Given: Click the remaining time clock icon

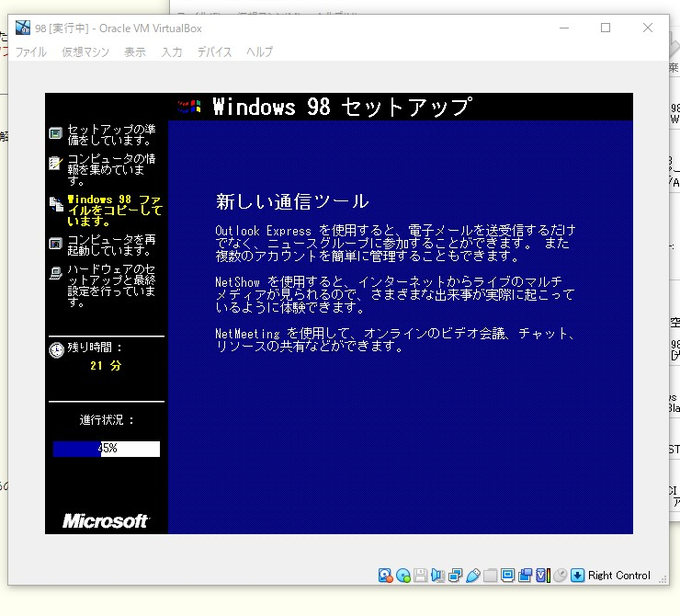Looking at the screenshot, I should [x=56, y=350].
